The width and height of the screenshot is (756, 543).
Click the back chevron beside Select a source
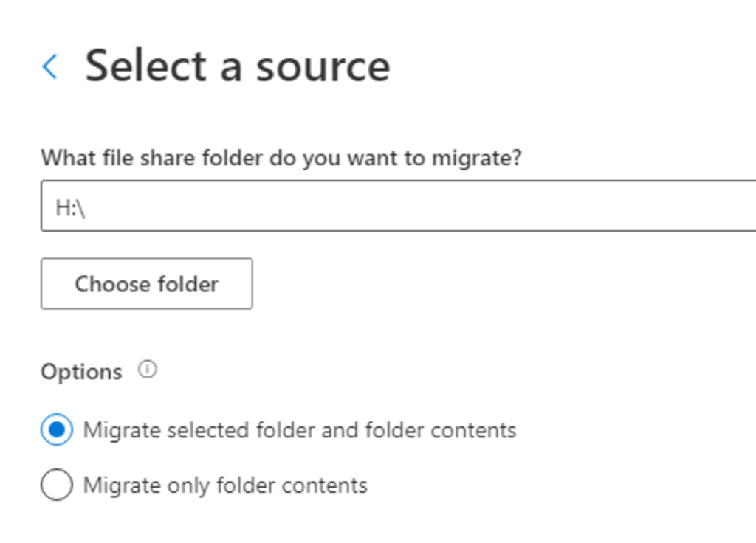point(49,66)
